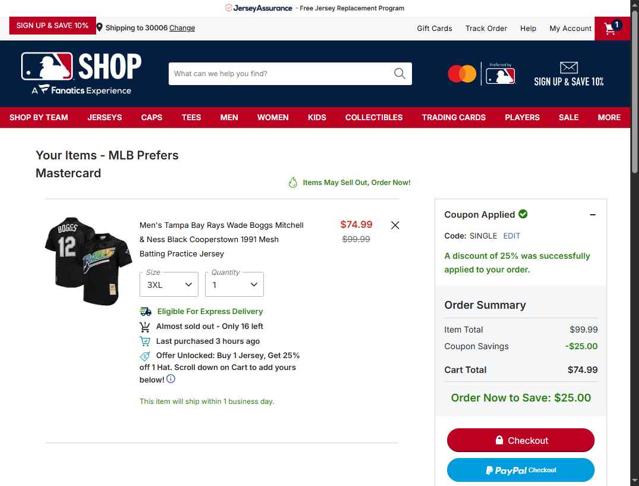This screenshot has width=639, height=486.
Task: Open the SHOP BY TEAM menu
Action: (x=39, y=117)
